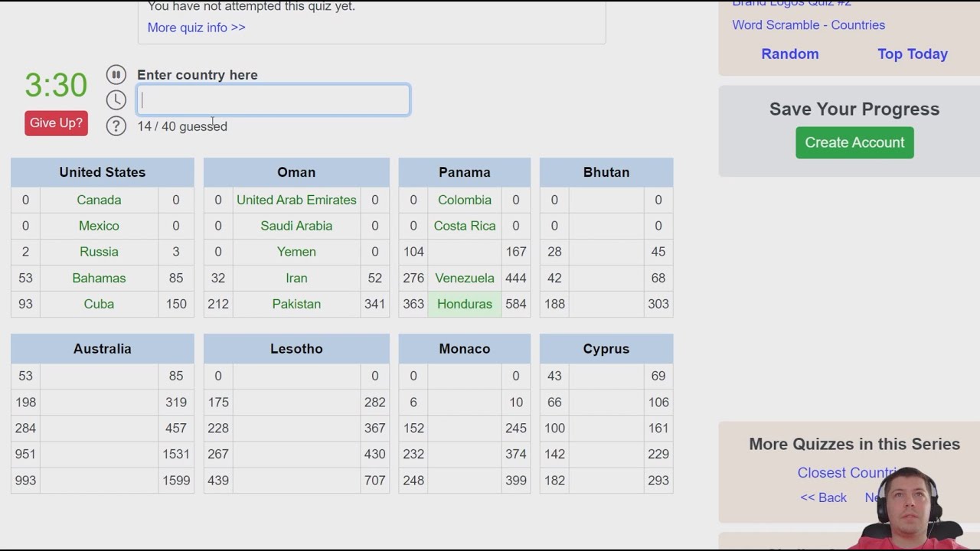Select the Panama table header

465,172
